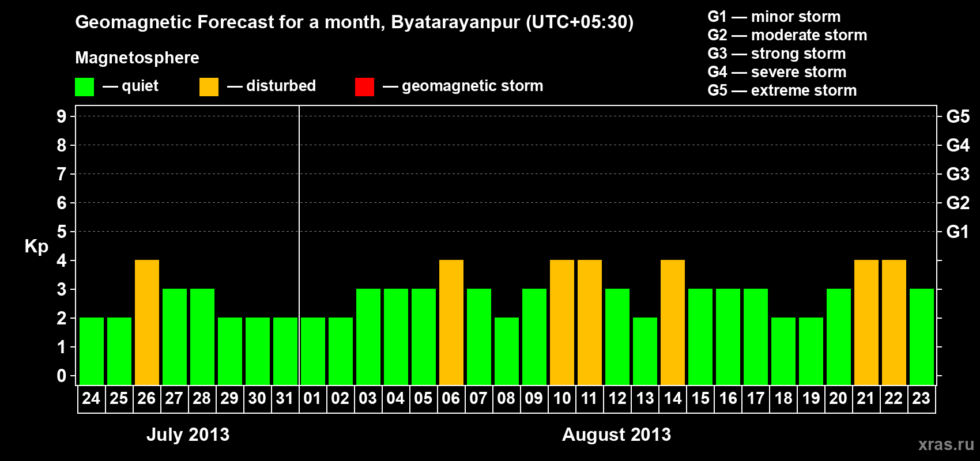Screen dimensions: 980x461
Task: Select the orange bar for July 26
Action: 147,322
